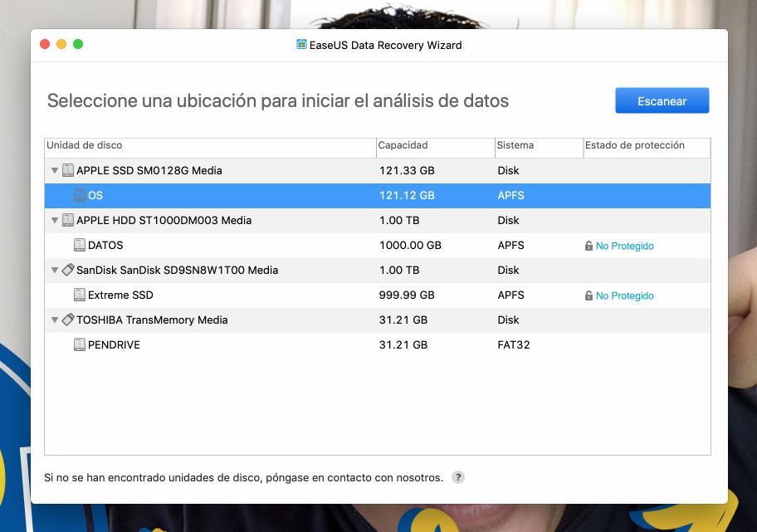Select APPLE SSD SM0128G Media name
The height and width of the screenshot is (532, 757).
tap(149, 170)
